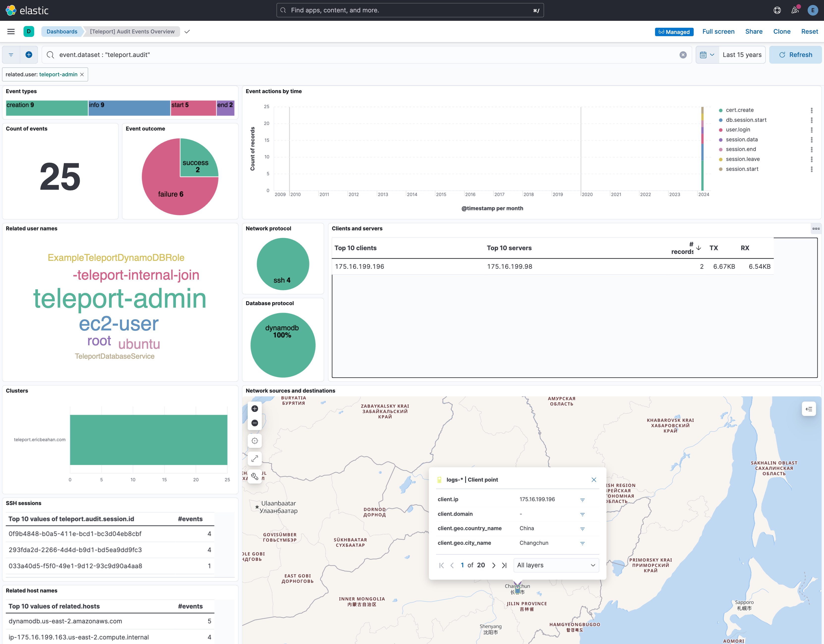Click the Managed badge
824x644 pixels.
click(x=674, y=32)
